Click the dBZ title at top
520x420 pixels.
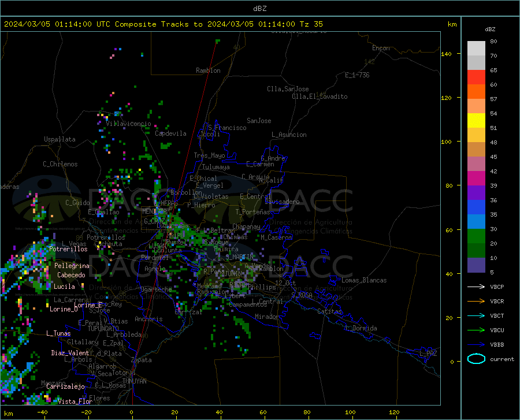[259, 9]
